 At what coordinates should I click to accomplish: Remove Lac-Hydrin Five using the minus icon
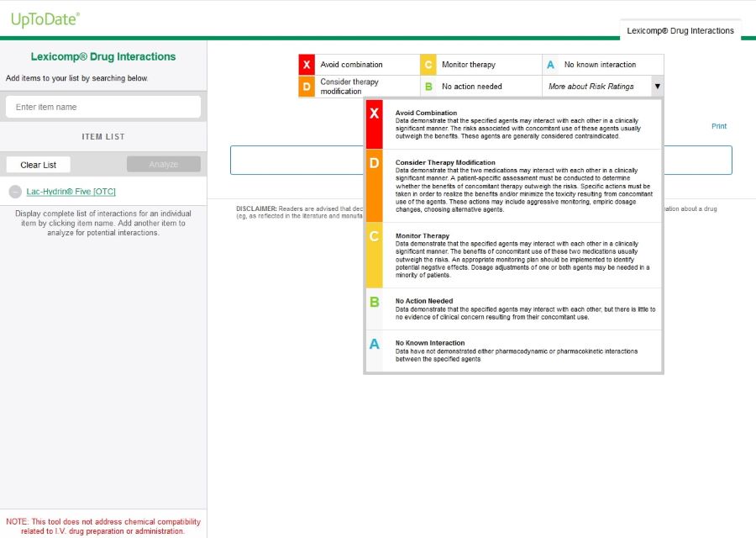[14, 191]
